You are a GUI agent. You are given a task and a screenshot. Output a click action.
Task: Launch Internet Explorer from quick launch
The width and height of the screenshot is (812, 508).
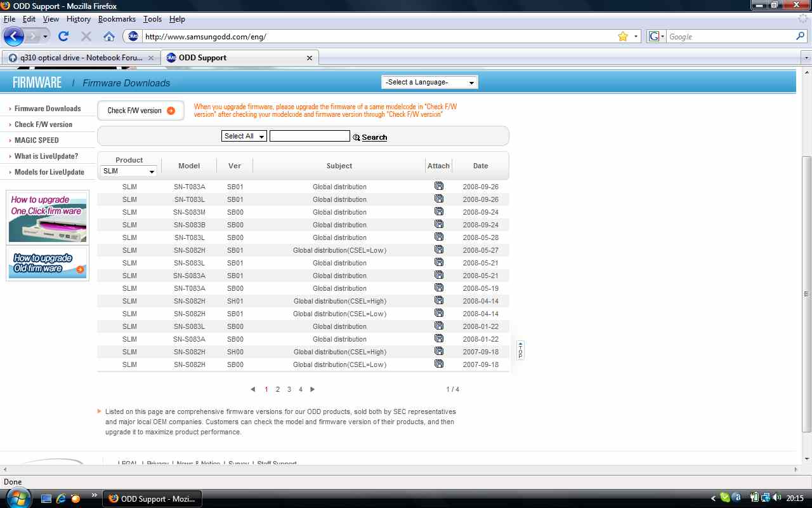pos(61,498)
